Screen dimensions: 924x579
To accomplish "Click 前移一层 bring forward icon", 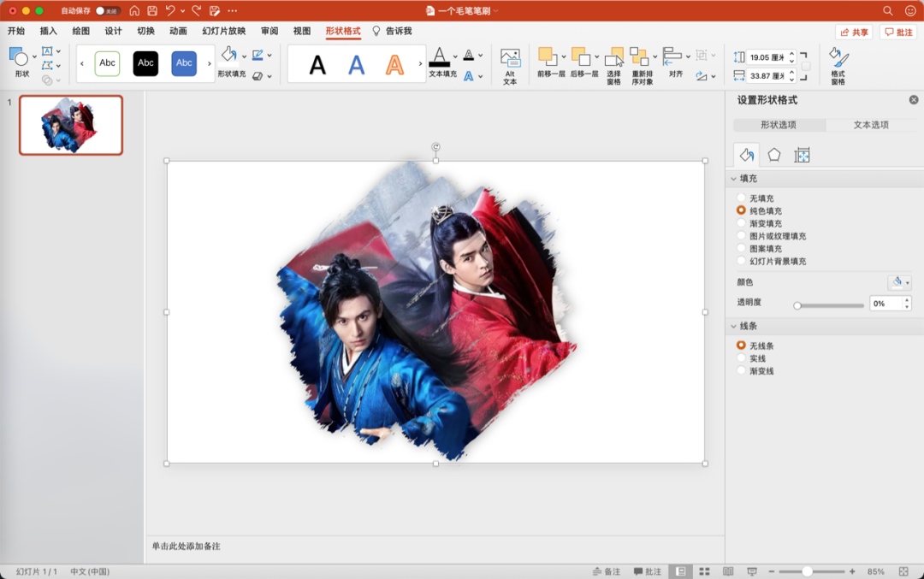I will [546, 56].
